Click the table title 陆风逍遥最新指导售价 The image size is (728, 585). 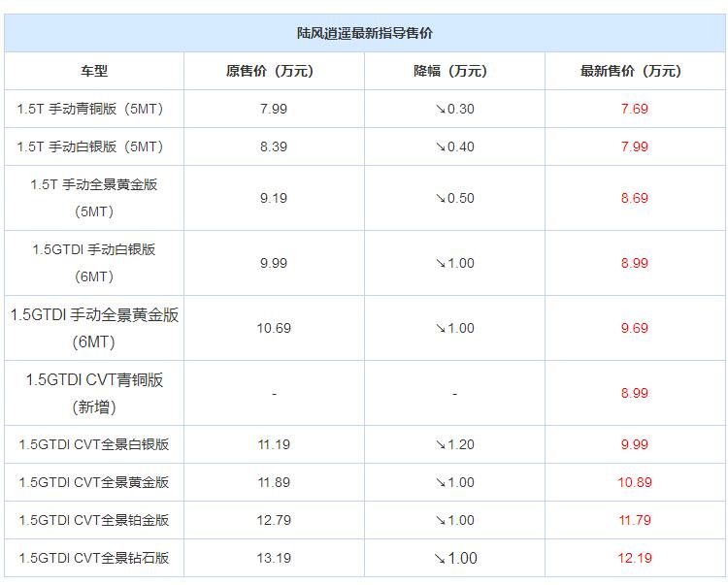(364, 33)
